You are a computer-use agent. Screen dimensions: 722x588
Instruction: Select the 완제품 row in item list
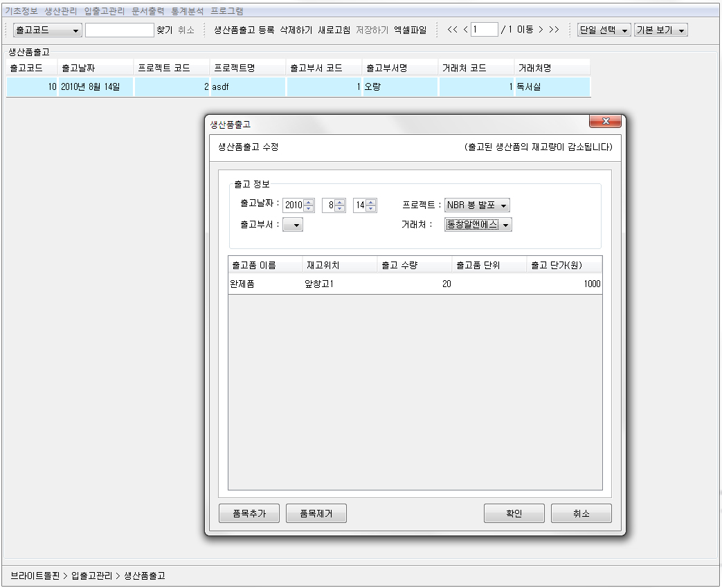click(242, 284)
